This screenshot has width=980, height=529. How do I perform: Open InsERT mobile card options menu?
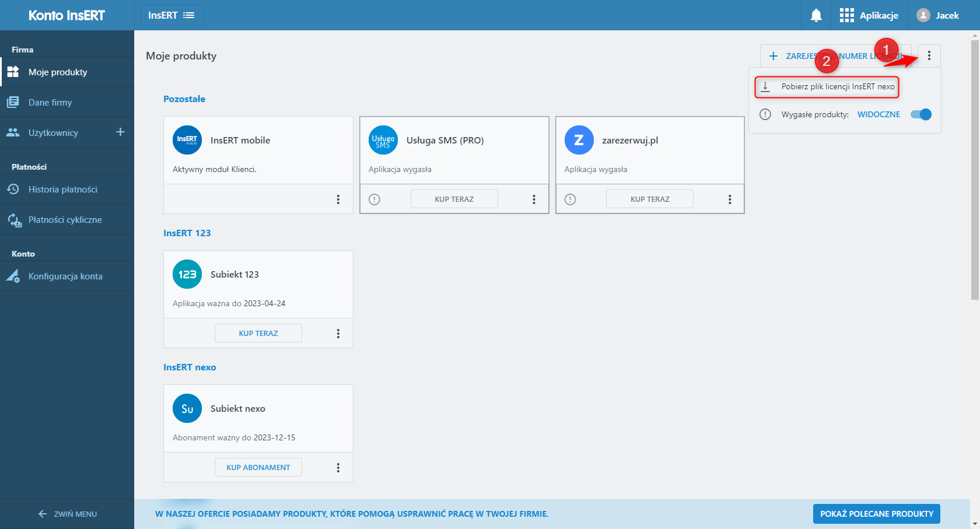pyautogui.click(x=338, y=199)
